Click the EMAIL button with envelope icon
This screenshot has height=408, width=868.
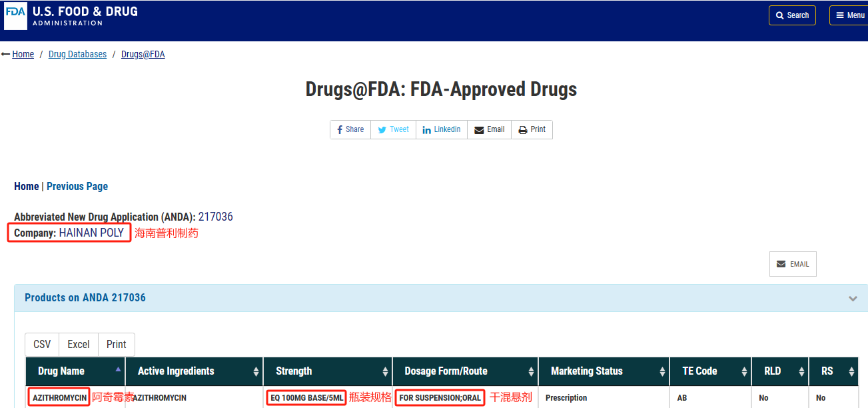coord(793,264)
